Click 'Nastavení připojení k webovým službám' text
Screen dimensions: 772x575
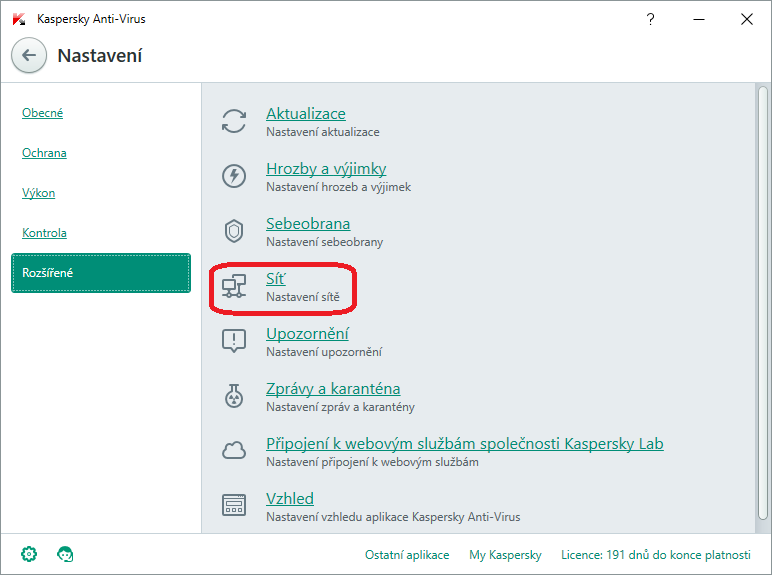372,462
